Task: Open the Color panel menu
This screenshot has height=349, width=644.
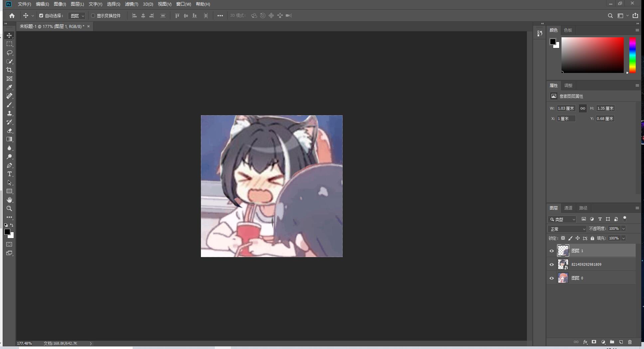Action: (637, 30)
